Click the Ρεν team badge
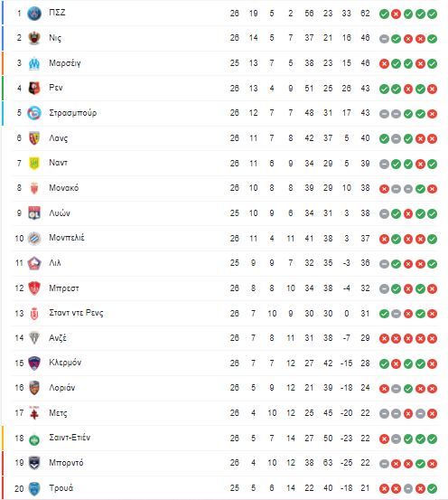448x500 pixels. click(x=34, y=89)
